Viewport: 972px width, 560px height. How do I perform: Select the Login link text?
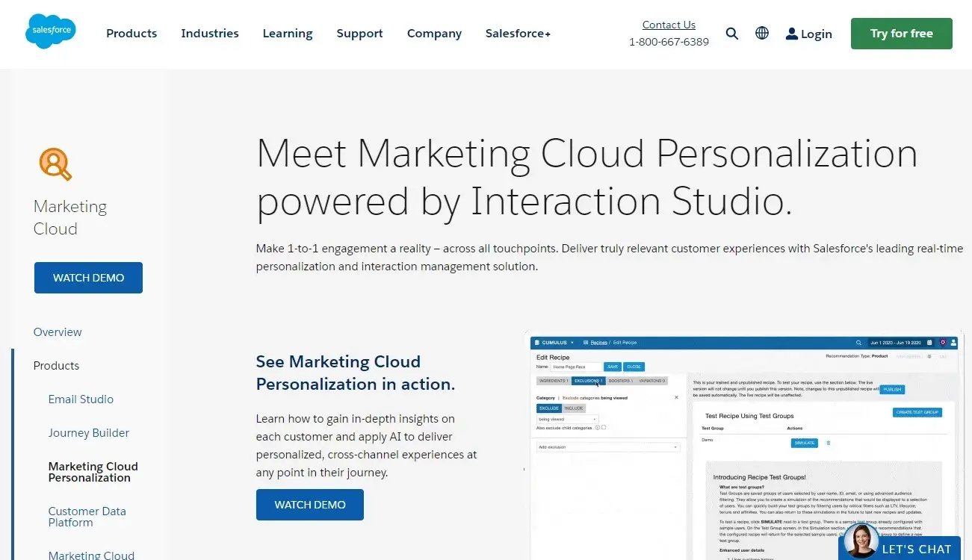(816, 34)
